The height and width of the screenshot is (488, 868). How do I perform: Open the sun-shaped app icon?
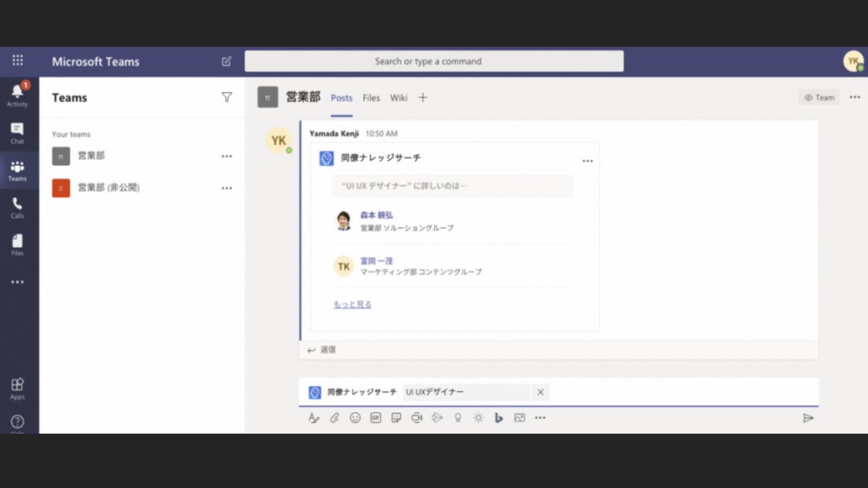tap(478, 418)
